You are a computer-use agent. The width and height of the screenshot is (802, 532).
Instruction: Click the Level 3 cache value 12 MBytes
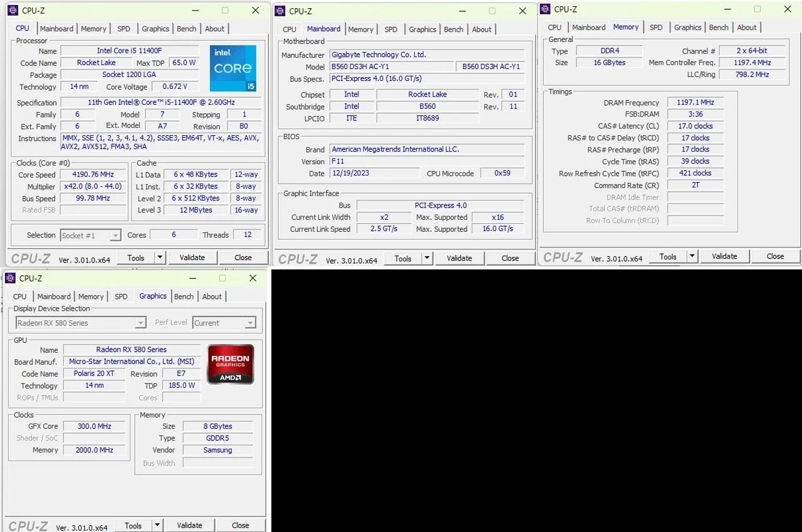coord(196,210)
